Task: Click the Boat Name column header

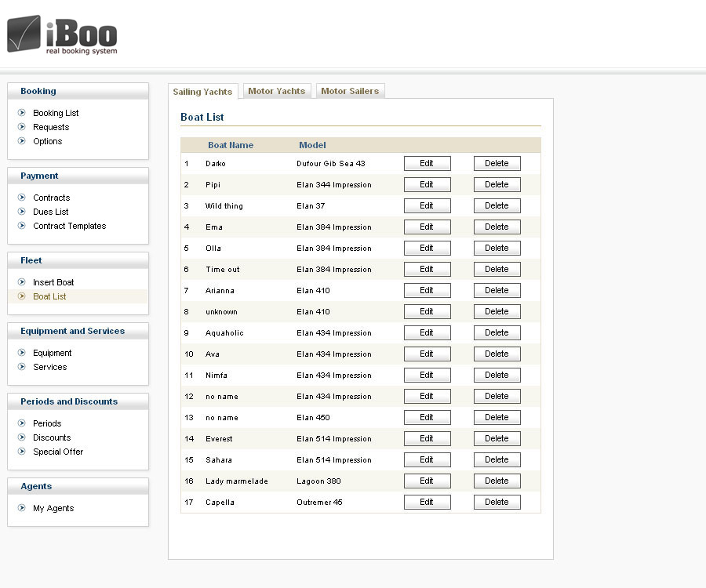Action: (231, 145)
